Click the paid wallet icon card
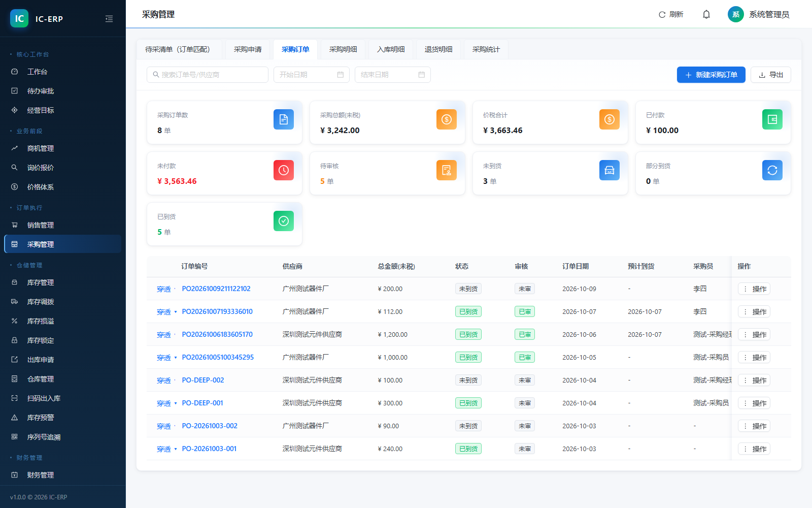 click(772, 119)
